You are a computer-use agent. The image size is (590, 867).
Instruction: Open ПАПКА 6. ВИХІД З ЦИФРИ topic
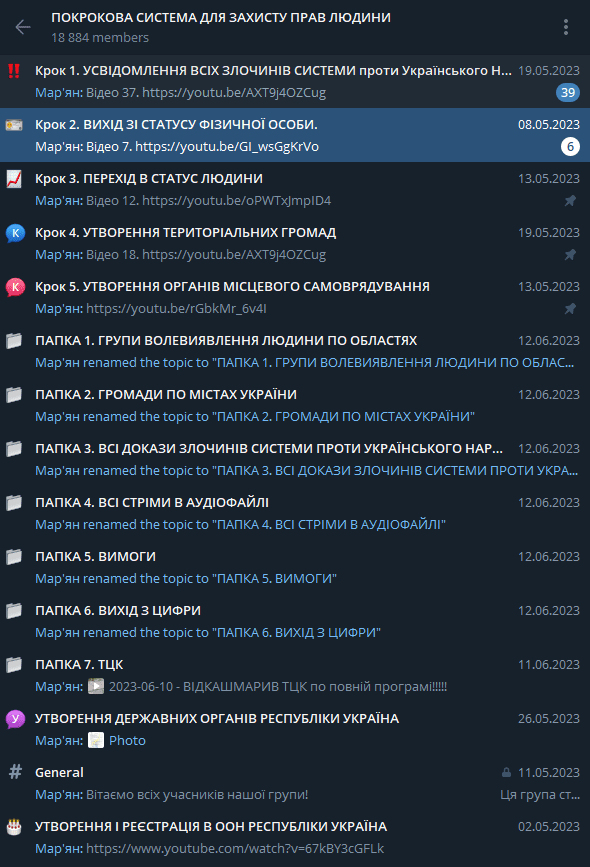pyautogui.click(x=295, y=621)
